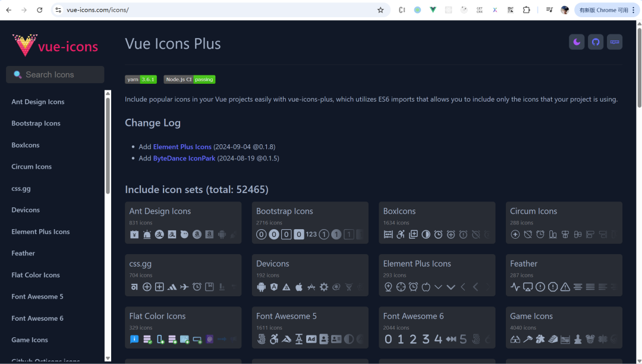Click the Android robot icon in Devicons card

click(261, 287)
